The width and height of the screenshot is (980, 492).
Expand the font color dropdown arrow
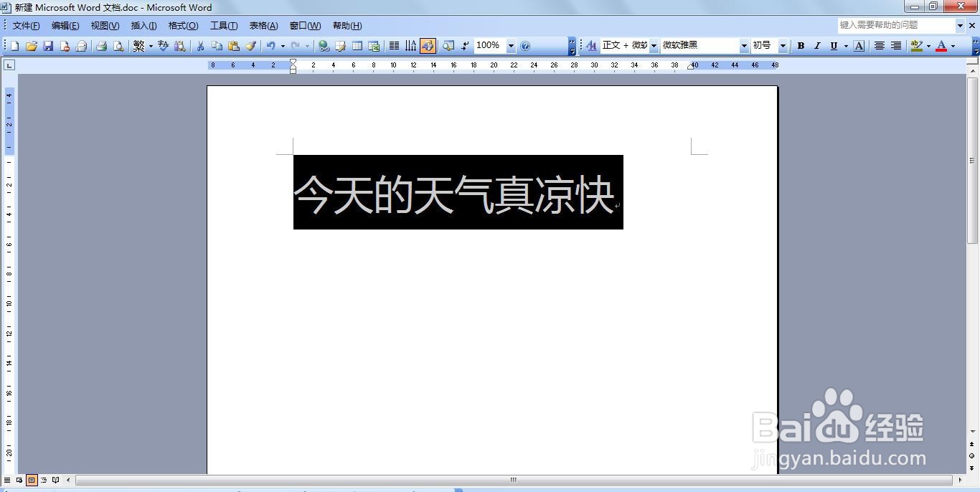pyautogui.click(x=953, y=46)
